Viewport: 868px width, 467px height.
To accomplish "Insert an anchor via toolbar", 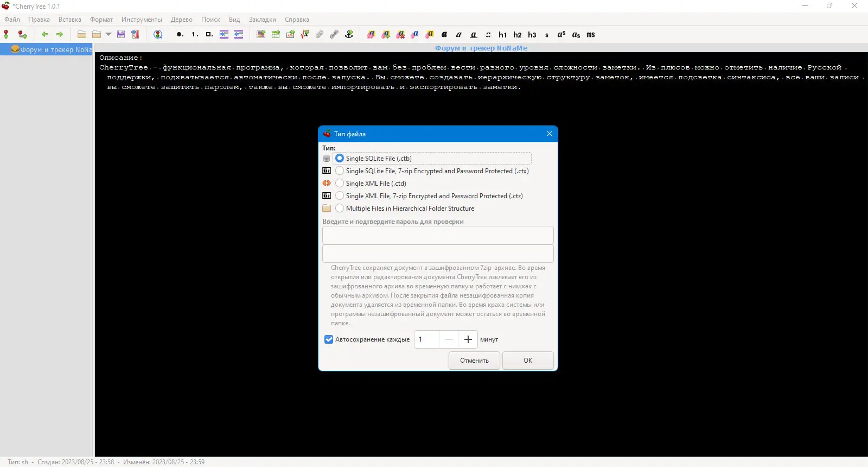I will tap(349, 34).
